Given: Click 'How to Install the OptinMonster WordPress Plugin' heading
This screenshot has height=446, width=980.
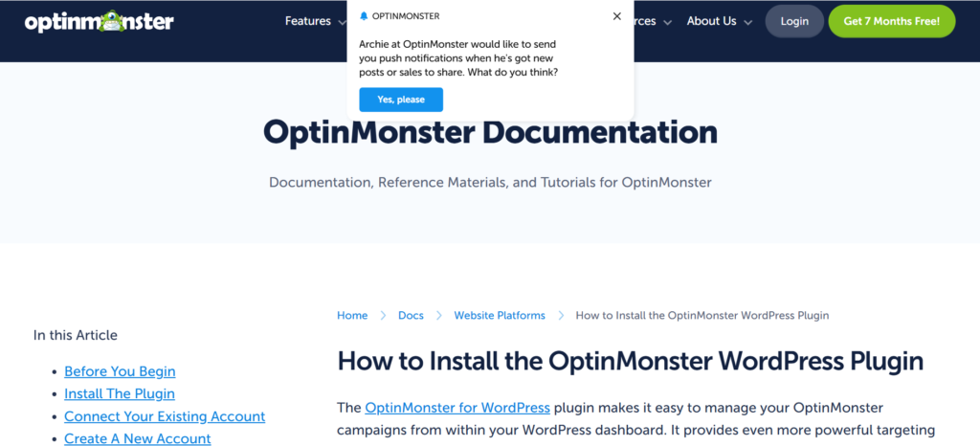Looking at the screenshot, I should pyautogui.click(x=630, y=362).
